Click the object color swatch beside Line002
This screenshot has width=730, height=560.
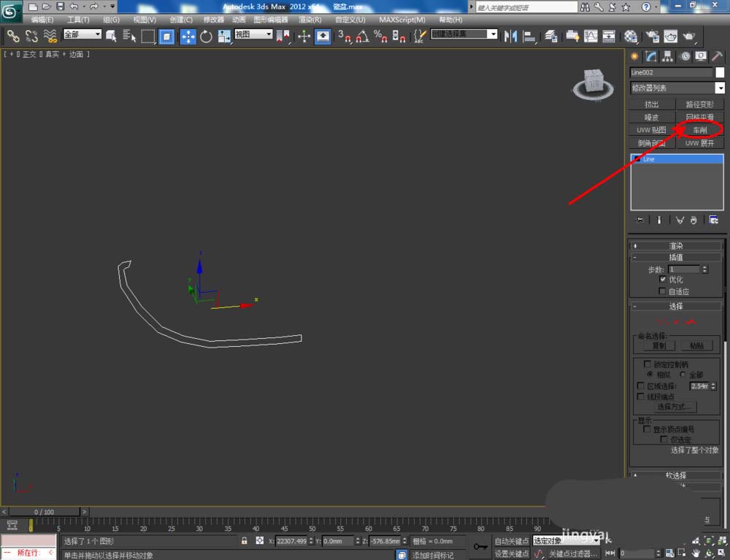coord(720,72)
